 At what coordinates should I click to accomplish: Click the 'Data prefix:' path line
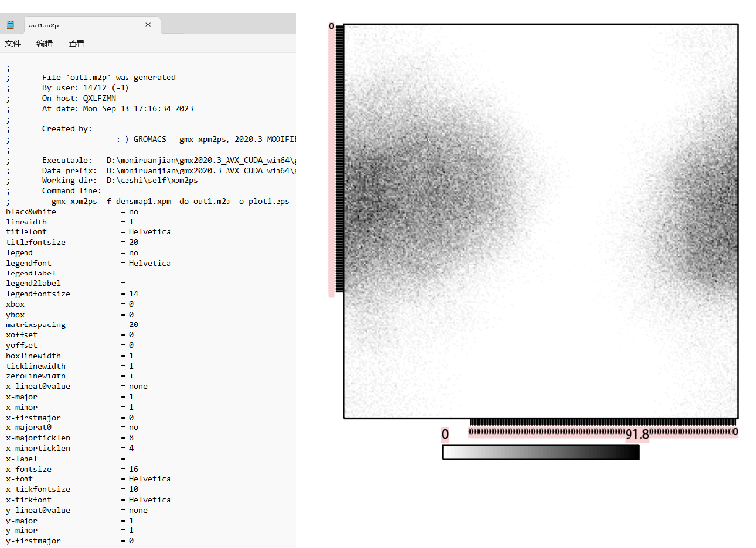click(169, 171)
